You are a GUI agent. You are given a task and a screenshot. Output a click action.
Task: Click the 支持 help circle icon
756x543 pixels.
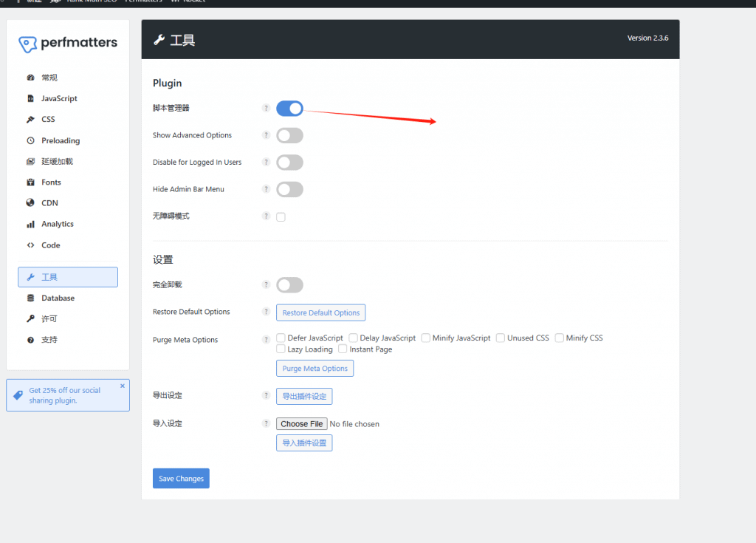pyautogui.click(x=30, y=340)
